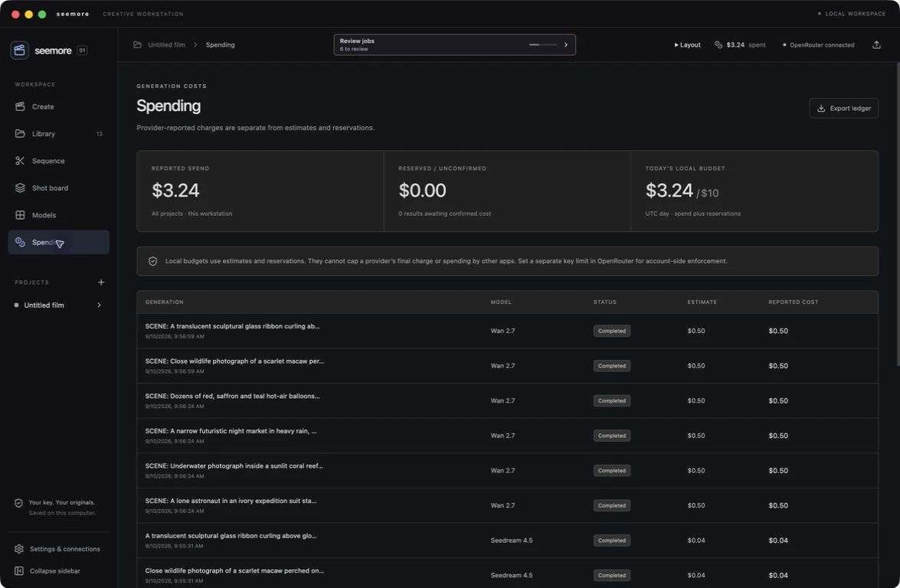Open the SCENE scarlet macaw row
Image resolution: width=900 pixels, height=588 pixels.
[x=507, y=366]
